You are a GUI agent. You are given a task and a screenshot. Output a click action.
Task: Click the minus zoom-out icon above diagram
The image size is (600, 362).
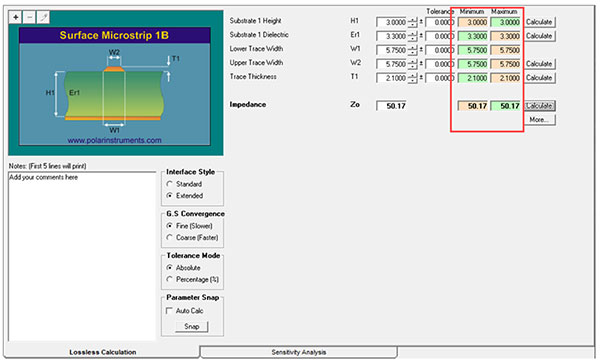tap(29, 17)
